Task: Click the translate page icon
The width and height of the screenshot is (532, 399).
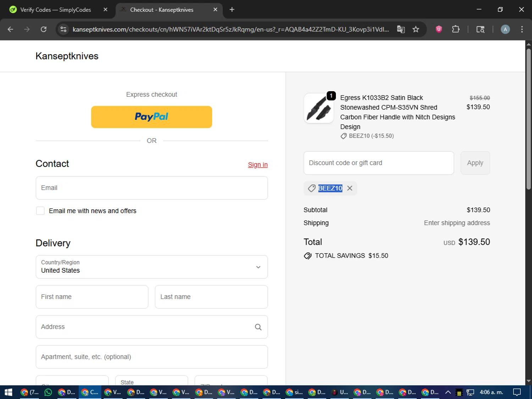Action: pyautogui.click(x=401, y=29)
